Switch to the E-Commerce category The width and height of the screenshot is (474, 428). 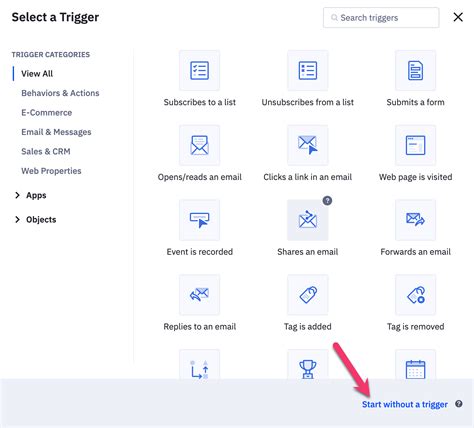tap(47, 113)
